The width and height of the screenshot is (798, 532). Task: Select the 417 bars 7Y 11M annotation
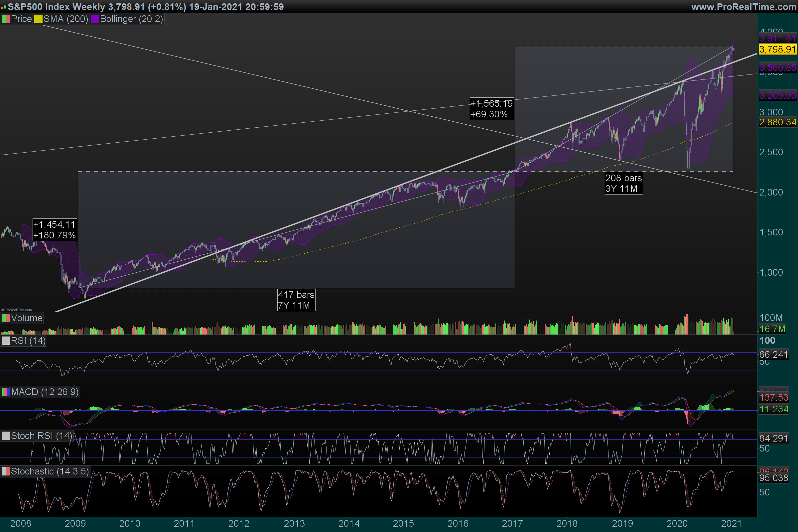[296, 300]
